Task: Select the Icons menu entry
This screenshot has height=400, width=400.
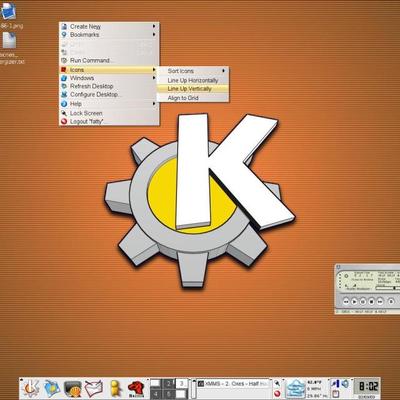Action: pos(109,70)
